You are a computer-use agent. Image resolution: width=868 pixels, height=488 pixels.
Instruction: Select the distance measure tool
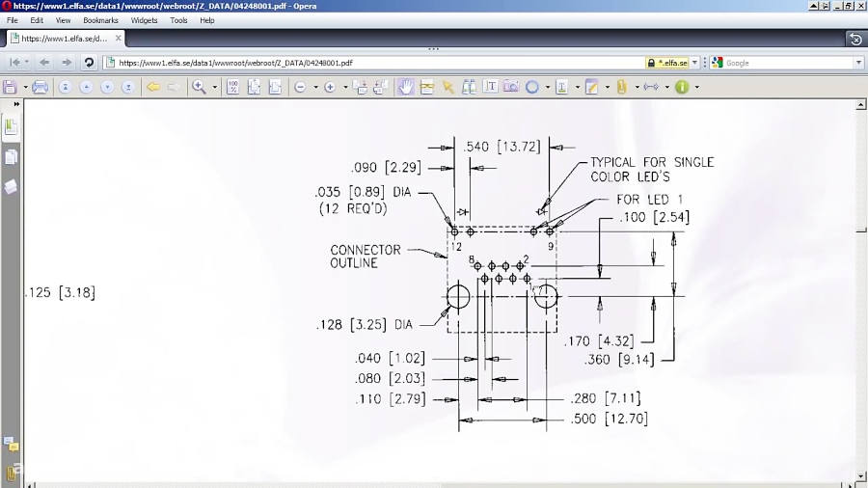coord(652,87)
